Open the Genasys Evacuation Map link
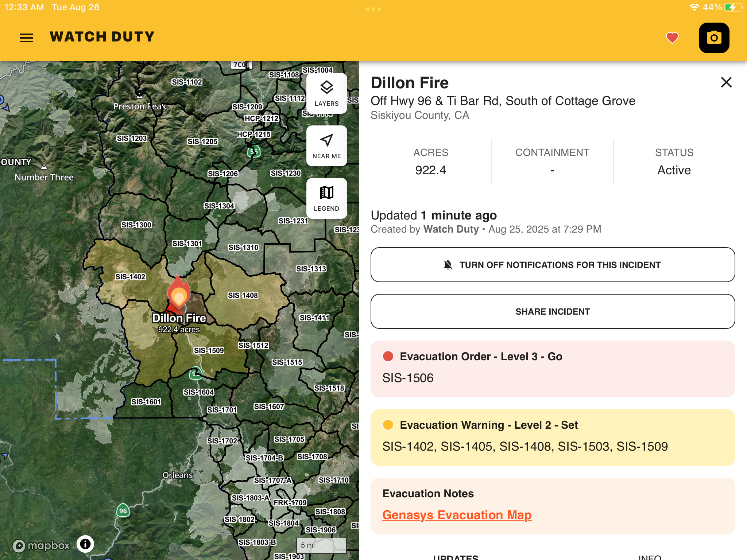Screen dimensions: 747x560 [x=457, y=515]
